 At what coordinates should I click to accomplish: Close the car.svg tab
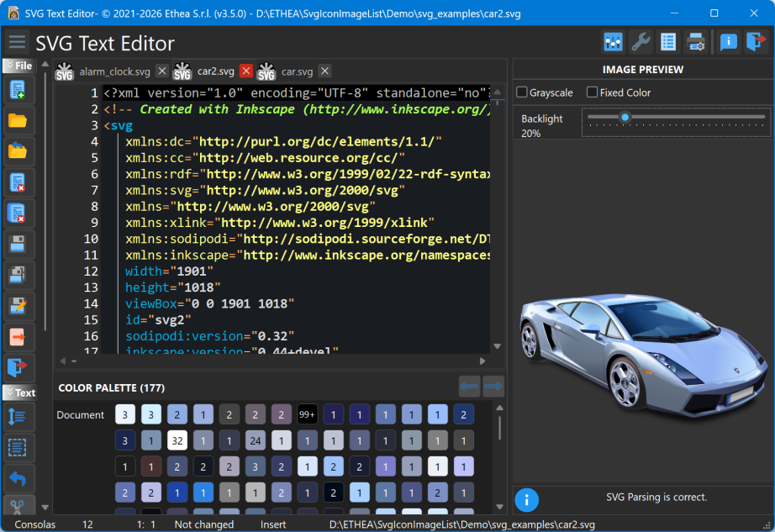click(x=324, y=71)
